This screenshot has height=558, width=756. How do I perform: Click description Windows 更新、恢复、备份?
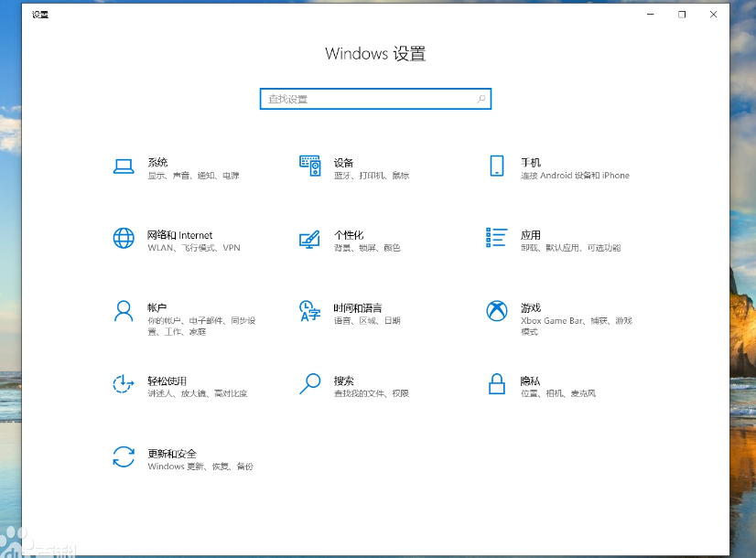pos(200,467)
